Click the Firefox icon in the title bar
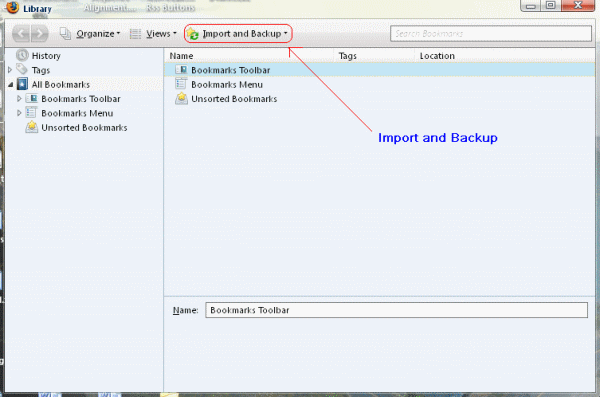The width and height of the screenshot is (600, 397). pyautogui.click(x=12, y=8)
